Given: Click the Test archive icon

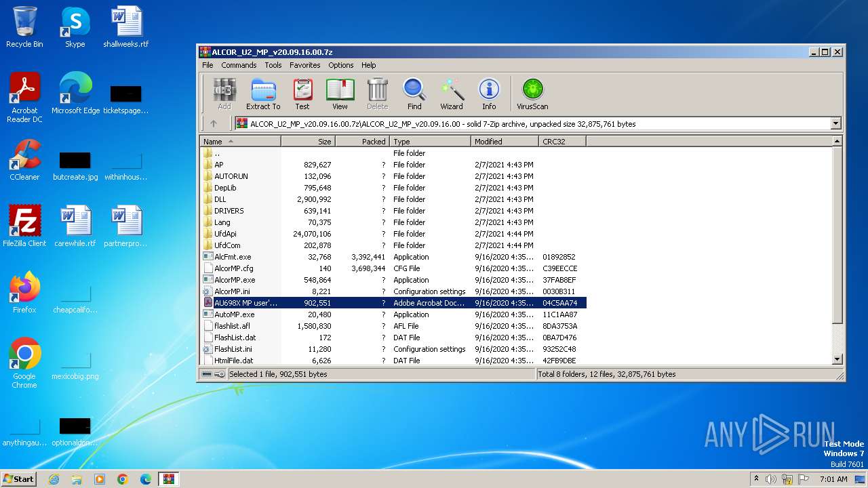Looking at the screenshot, I should (x=302, y=94).
